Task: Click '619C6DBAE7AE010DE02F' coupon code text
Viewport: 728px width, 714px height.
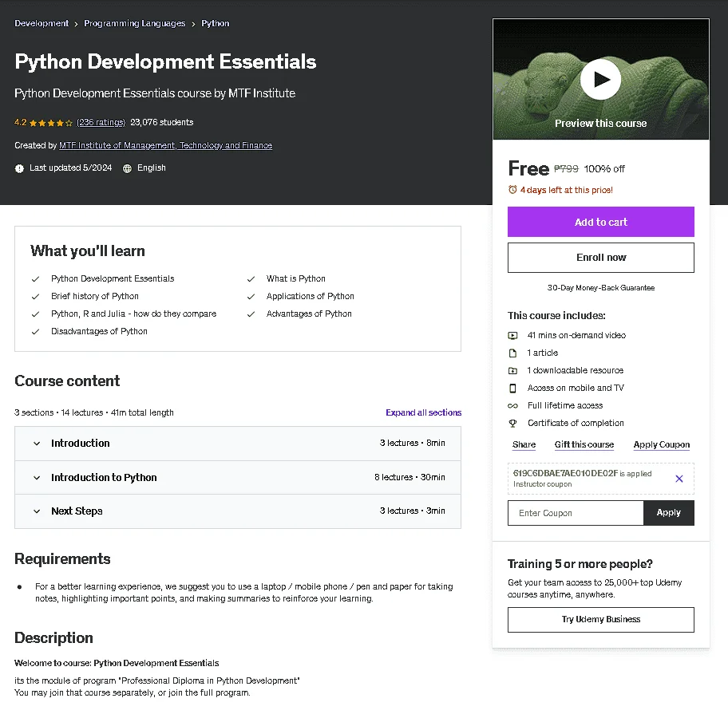Action: tap(565, 473)
